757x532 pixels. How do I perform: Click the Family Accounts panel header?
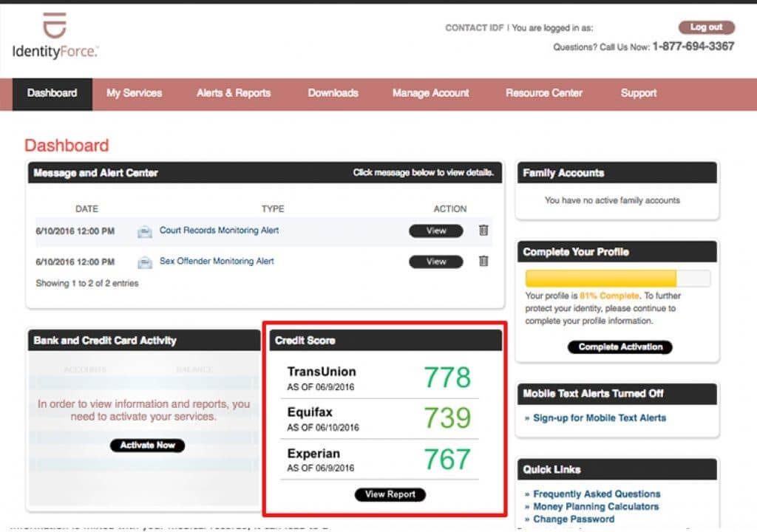pos(617,173)
